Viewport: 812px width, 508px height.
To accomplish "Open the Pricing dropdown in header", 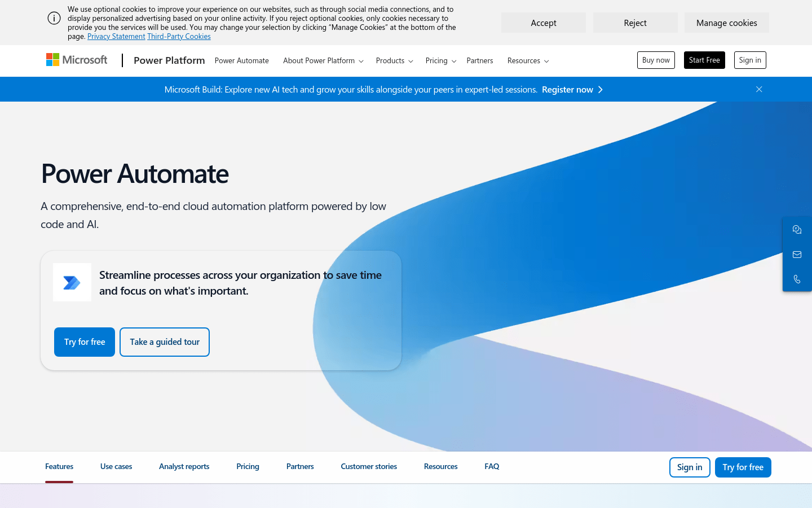I will click(x=441, y=60).
